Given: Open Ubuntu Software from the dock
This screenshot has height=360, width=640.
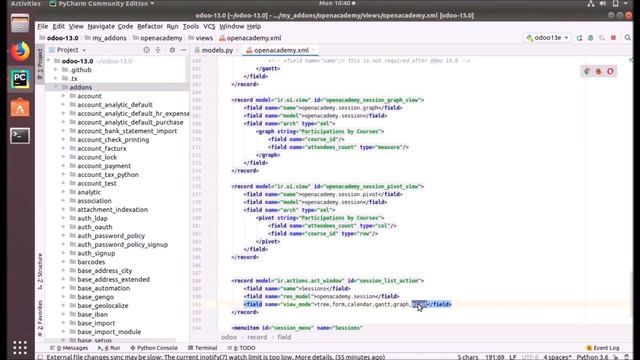Looking at the screenshot, I should click(20, 108).
